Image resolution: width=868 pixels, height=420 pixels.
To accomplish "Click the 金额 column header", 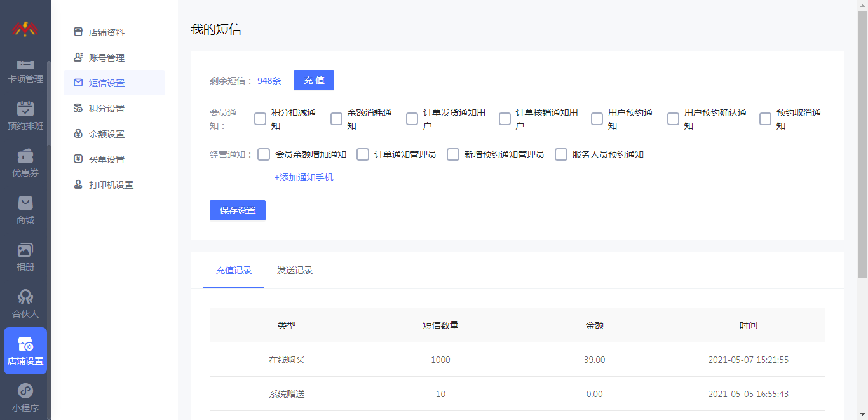I will tap(594, 325).
